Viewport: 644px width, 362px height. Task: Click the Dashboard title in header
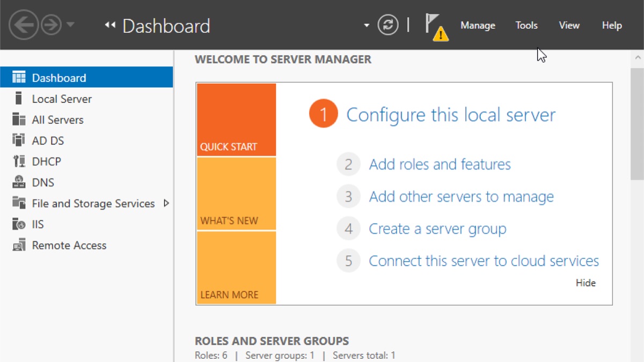[166, 26]
